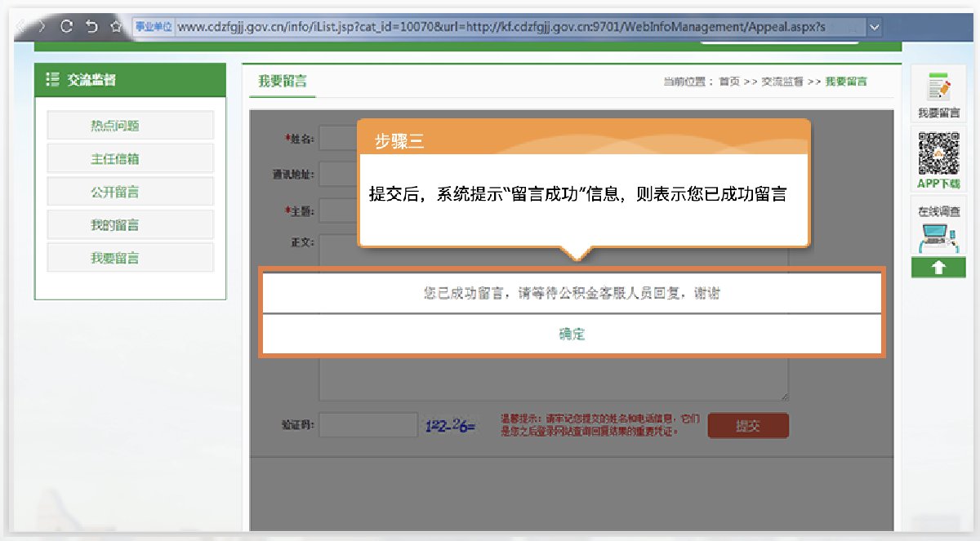Click 交流监督 in the breadcrumb path
980x541 pixels.
tap(782, 82)
